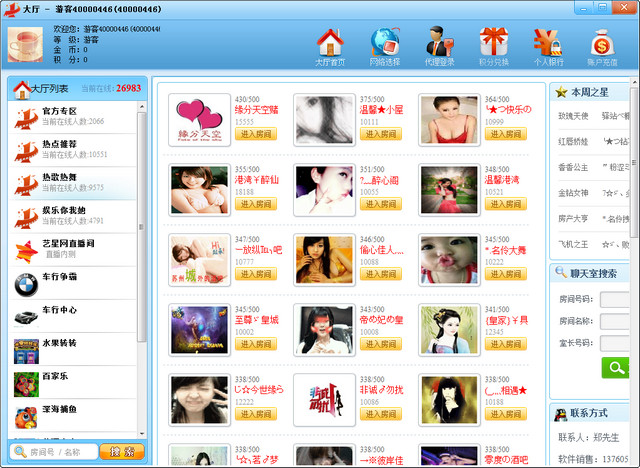Click the star icon beside 本周之星
The width and height of the screenshot is (640, 468).
(x=561, y=92)
